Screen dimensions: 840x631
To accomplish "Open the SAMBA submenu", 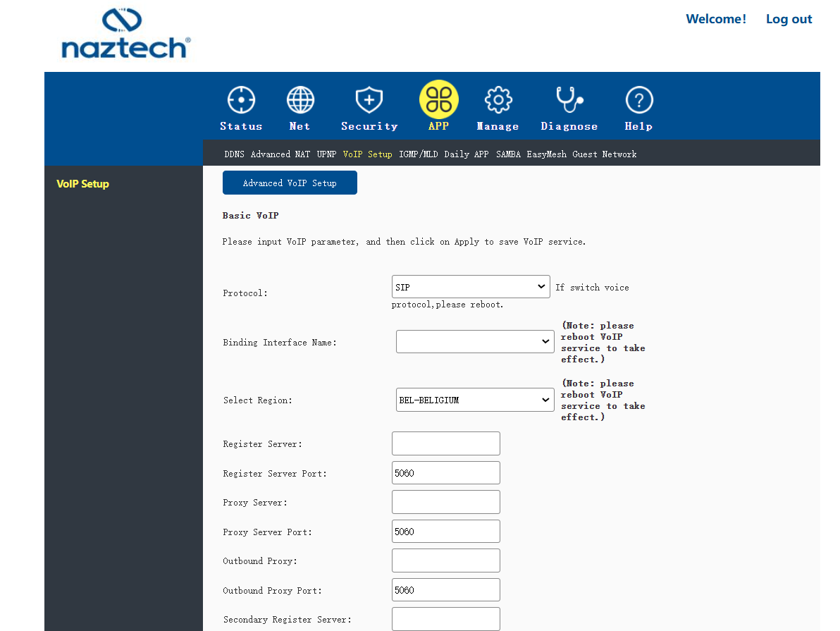I will 508,154.
